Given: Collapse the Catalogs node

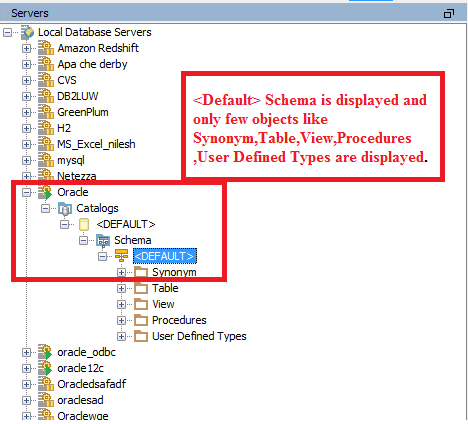Looking at the screenshot, I should pyautogui.click(x=45, y=208).
